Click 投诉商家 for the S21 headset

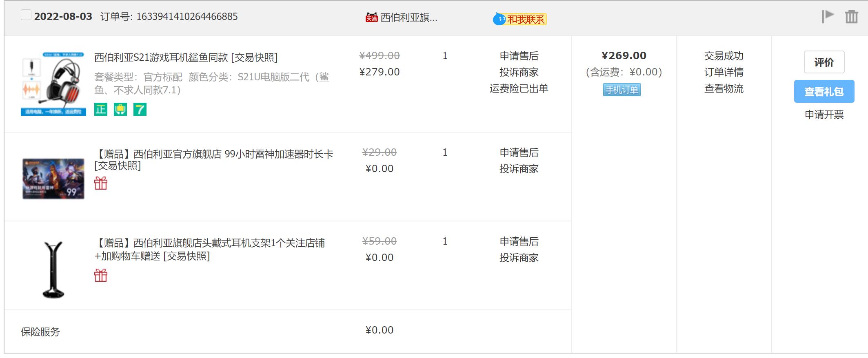pyautogui.click(x=519, y=72)
